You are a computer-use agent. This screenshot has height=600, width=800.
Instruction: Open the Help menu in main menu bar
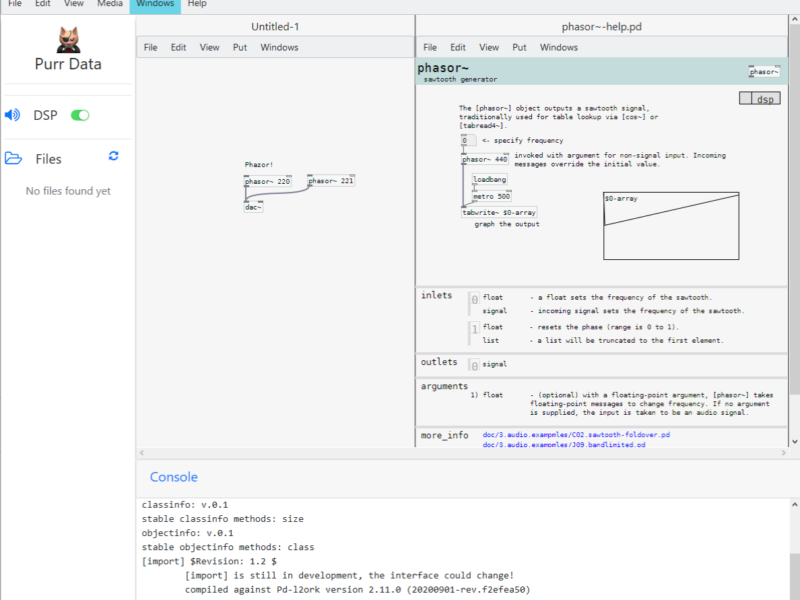197,4
